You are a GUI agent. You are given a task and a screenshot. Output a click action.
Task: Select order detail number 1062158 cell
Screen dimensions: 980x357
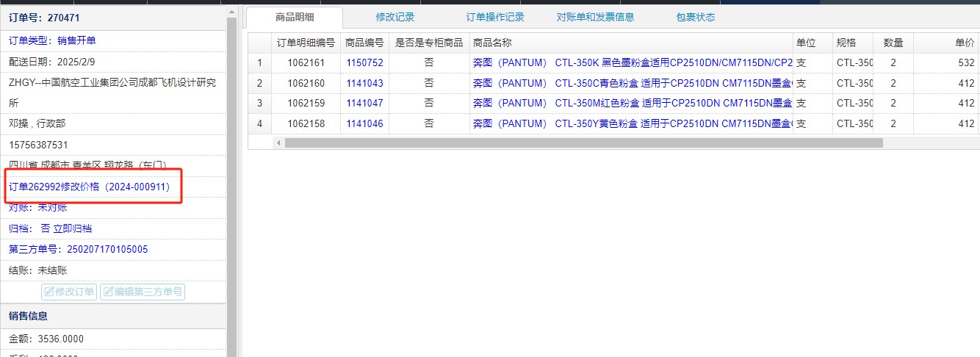306,124
